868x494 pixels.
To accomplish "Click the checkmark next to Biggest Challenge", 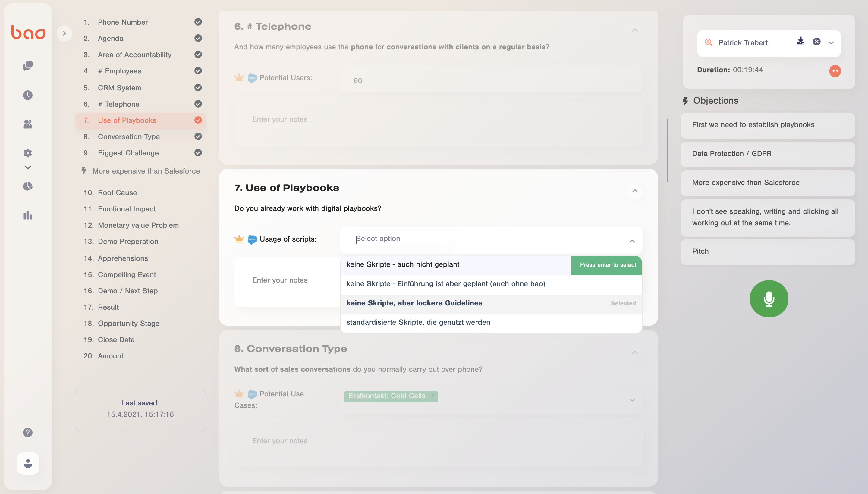I will coord(198,153).
